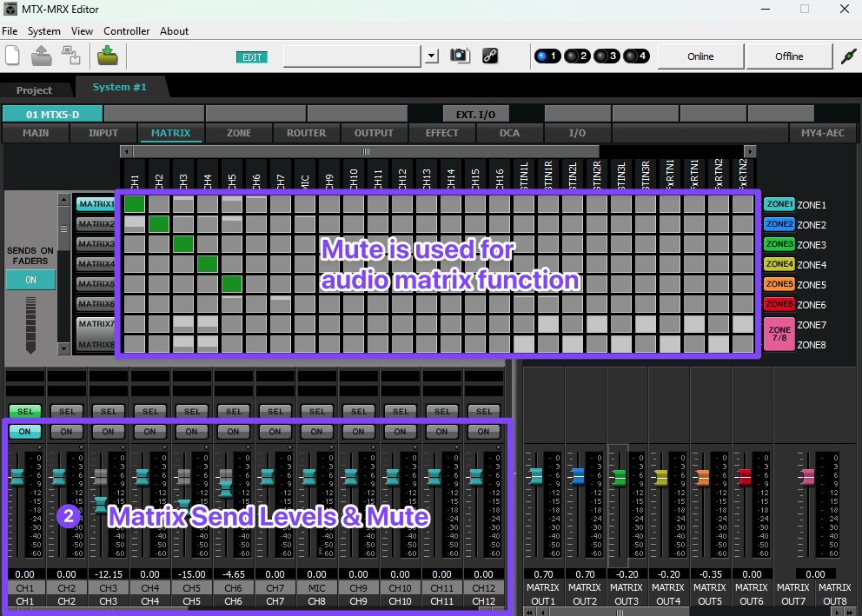
Task: Click the red MATRIX OUT6 fader knob
Action: click(x=745, y=476)
